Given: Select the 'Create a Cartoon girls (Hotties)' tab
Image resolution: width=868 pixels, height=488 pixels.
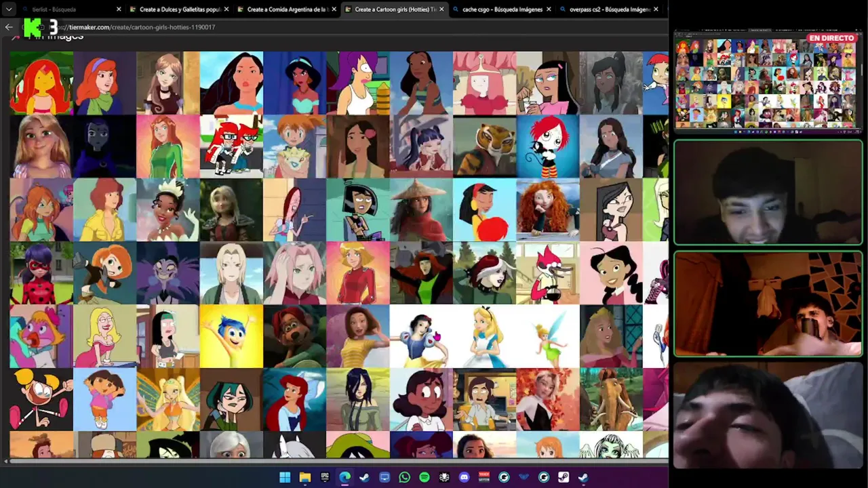Looking at the screenshot, I should [395, 9].
